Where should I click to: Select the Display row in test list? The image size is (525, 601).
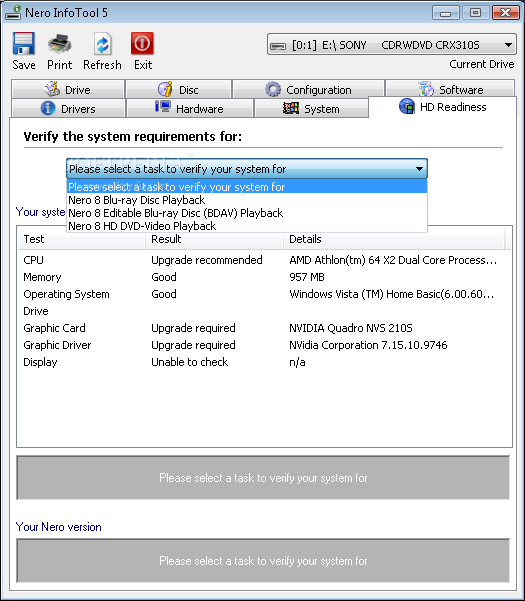264,362
